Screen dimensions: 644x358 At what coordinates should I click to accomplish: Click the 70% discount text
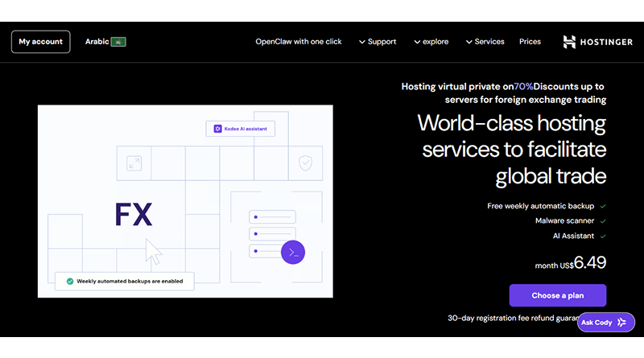523,86
